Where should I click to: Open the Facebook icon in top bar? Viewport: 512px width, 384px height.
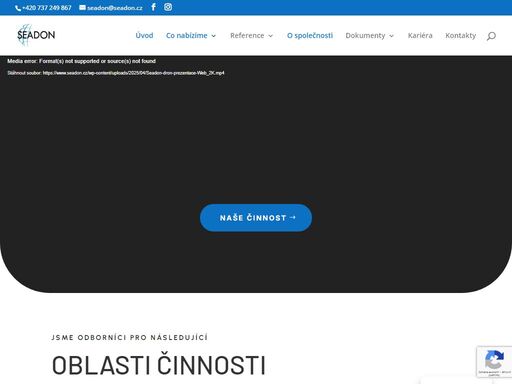click(x=153, y=7)
